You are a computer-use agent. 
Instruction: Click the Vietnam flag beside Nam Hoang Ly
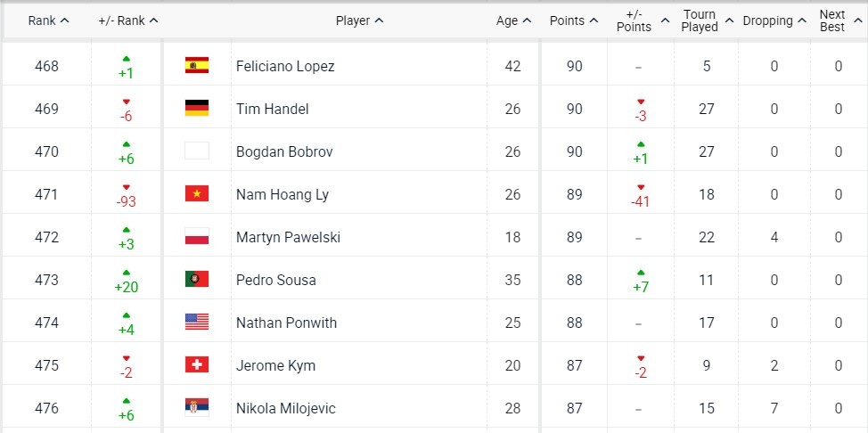point(196,194)
